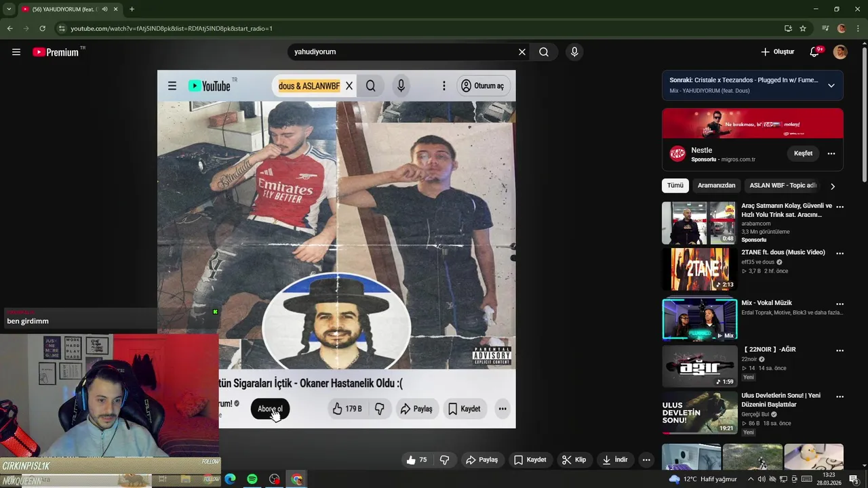Open more actions under the video
Screen dimensions: 868x488
(x=646, y=460)
